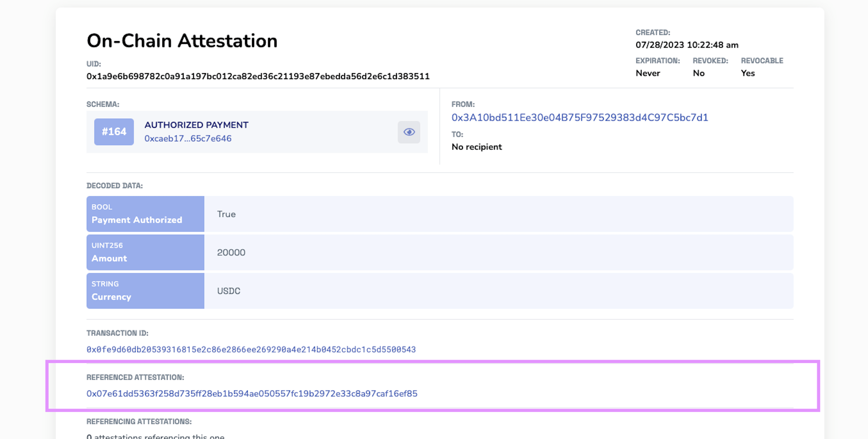Click the DECODED DATA section label

click(x=114, y=186)
